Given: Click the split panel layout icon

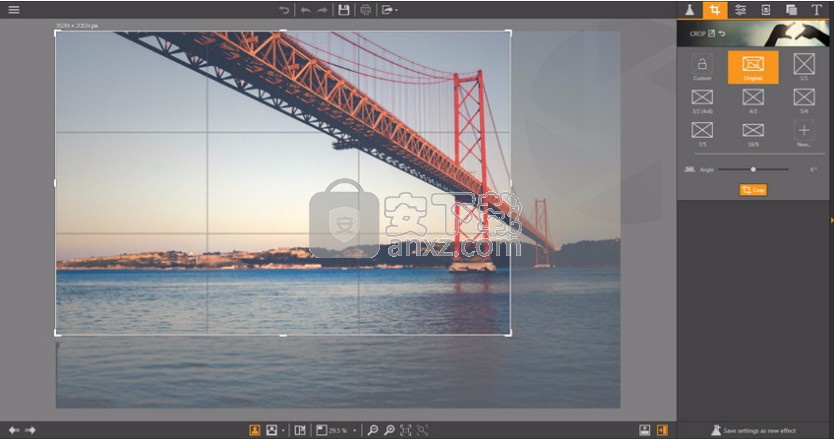Looking at the screenshot, I should pos(300,430).
